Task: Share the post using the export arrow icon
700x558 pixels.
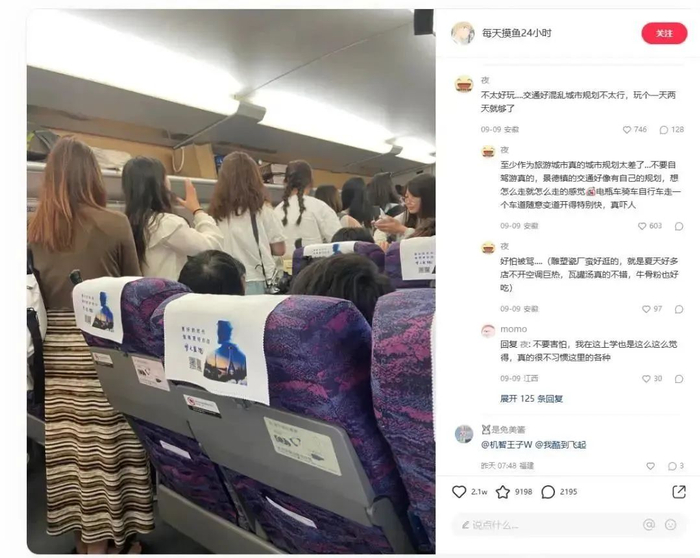Action: coord(679,491)
